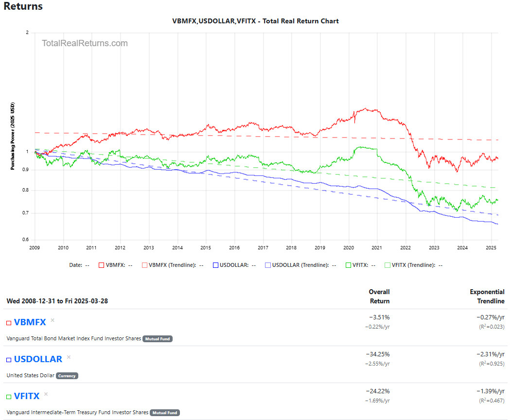Click the 2025 label on the x-axis
This screenshot has height=420, width=513.
[x=491, y=247]
